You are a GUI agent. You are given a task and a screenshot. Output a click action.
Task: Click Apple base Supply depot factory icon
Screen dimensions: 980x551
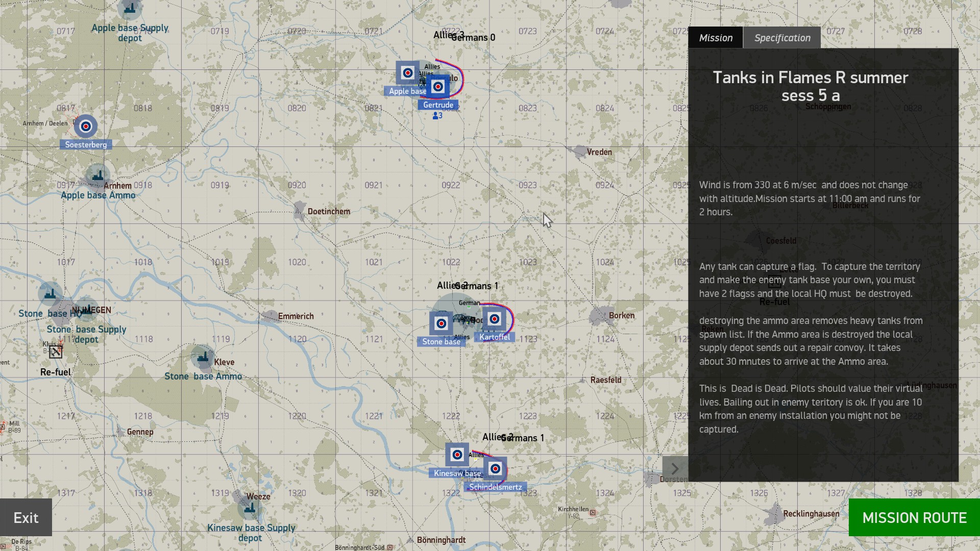[130, 9]
